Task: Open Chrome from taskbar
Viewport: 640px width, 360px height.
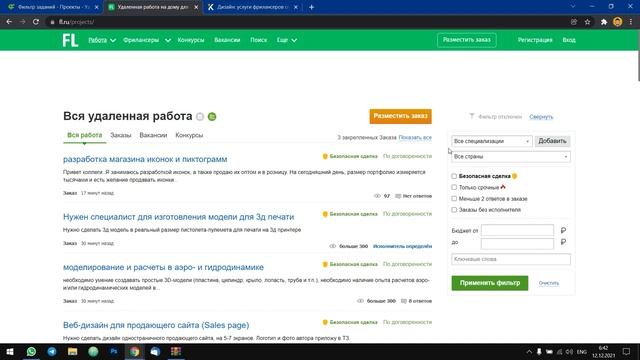Action: click(135, 351)
